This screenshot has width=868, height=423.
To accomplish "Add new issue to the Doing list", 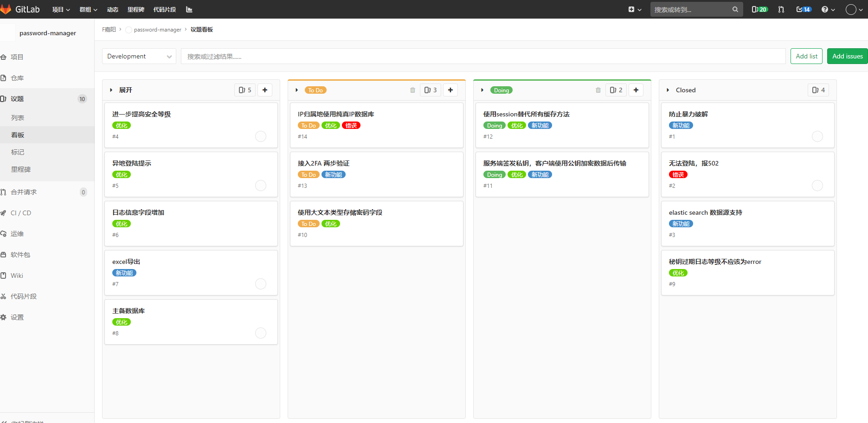I will (636, 90).
